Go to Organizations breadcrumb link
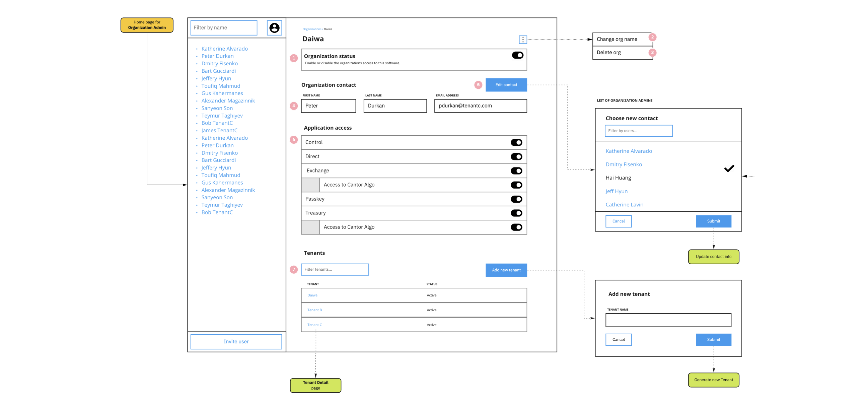The height and width of the screenshot is (402, 868). [312, 29]
